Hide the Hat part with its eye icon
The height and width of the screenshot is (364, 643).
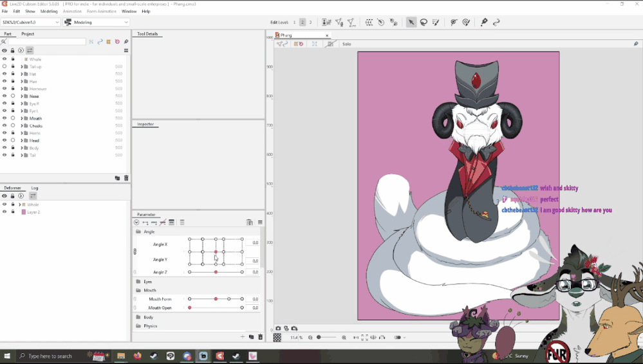click(x=5, y=74)
